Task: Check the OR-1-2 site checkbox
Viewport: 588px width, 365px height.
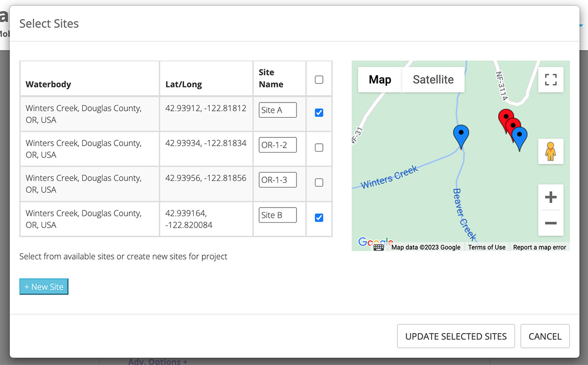Action: click(x=319, y=148)
